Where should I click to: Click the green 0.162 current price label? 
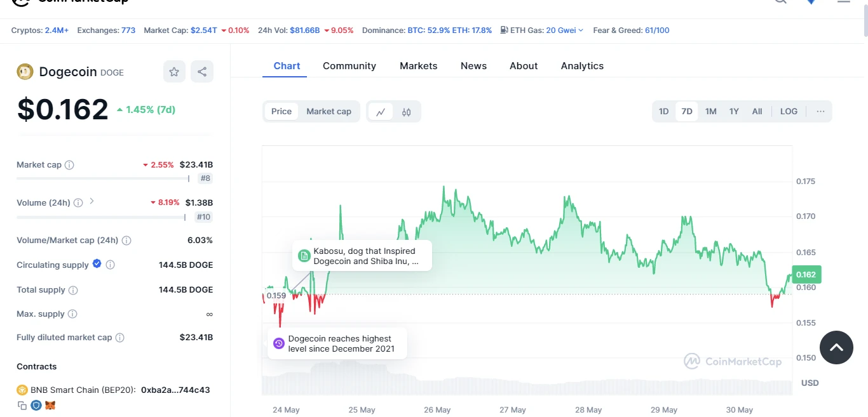click(x=806, y=275)
